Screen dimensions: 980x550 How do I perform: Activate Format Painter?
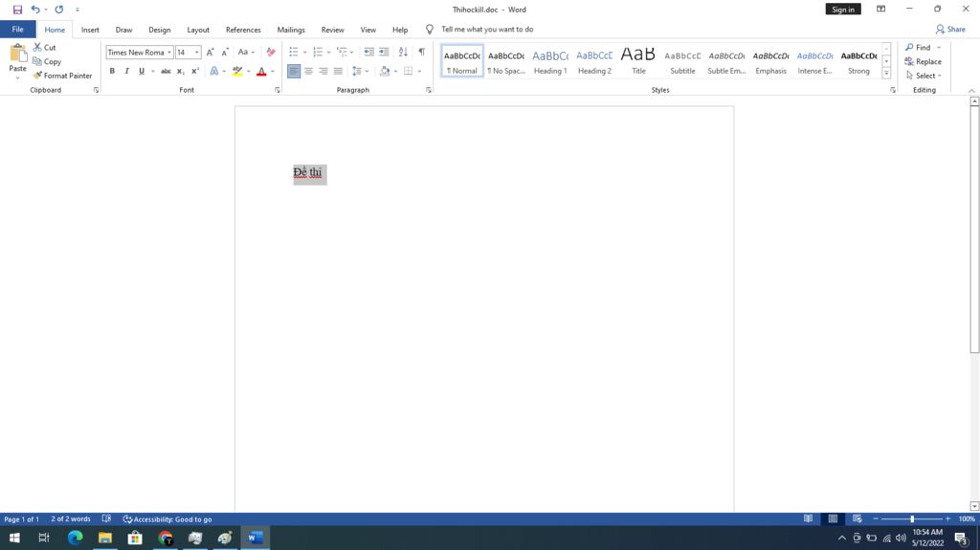pyautogui.click(x=62, y=76)
